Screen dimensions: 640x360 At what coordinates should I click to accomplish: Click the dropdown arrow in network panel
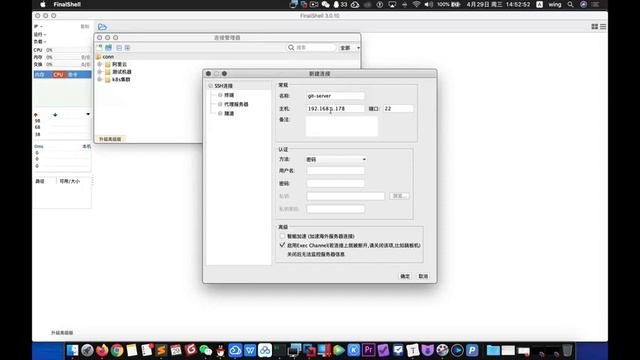pos(88,114)
